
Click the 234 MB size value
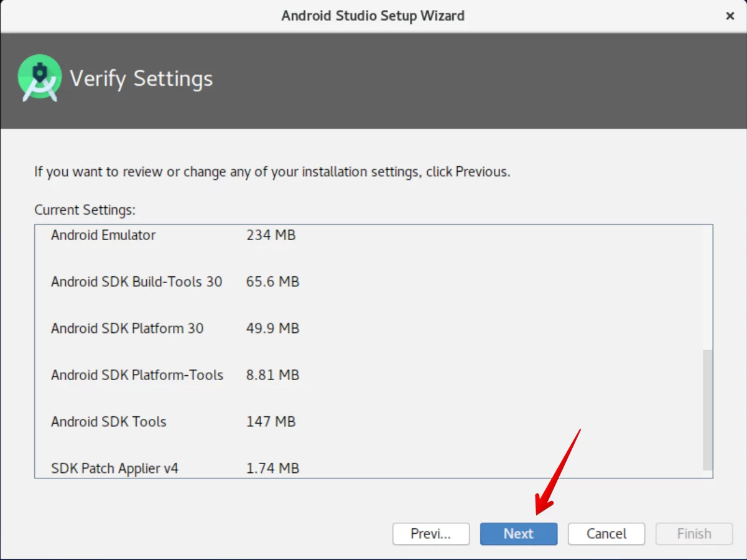pyautogui.click(x=271, y=235)
